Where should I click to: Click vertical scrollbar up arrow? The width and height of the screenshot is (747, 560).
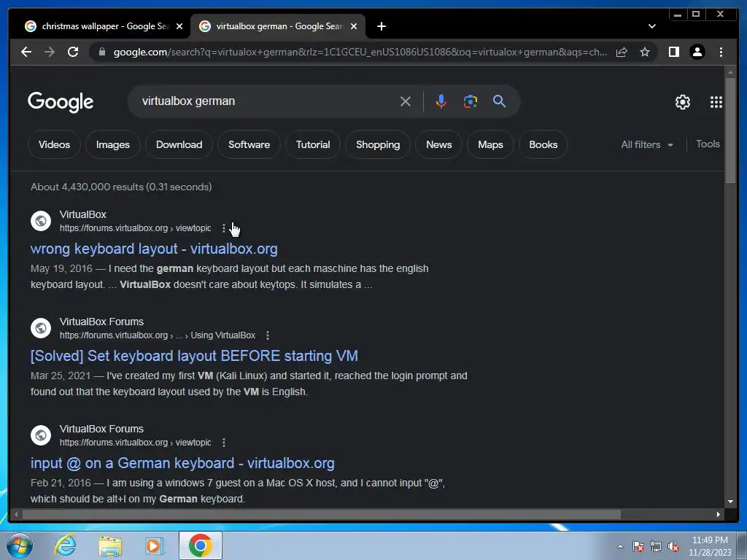(729, 73)
